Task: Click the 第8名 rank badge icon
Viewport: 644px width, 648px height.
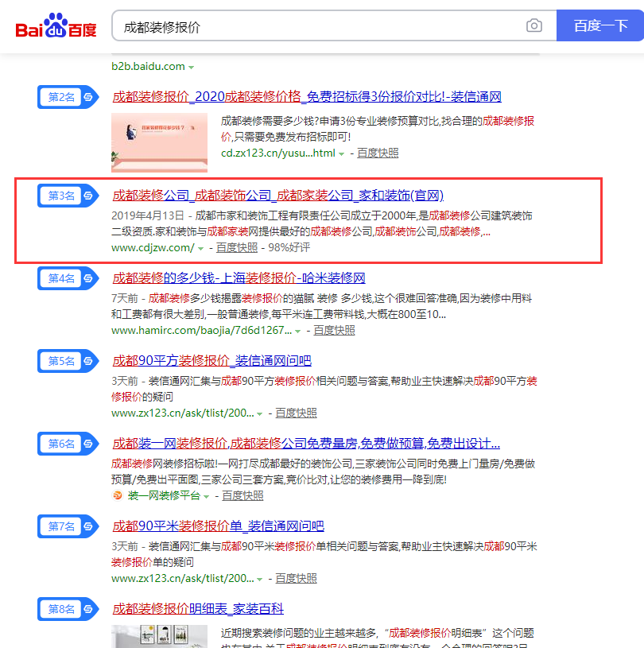Action: coord(68,609)
